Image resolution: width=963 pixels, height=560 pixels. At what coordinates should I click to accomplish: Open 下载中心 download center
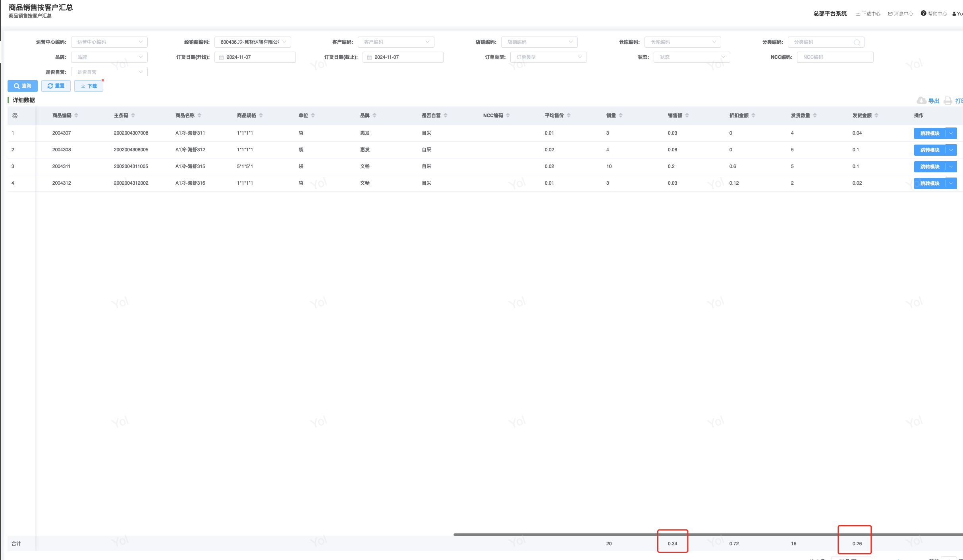pyautogui.click(x=868, y=14)
